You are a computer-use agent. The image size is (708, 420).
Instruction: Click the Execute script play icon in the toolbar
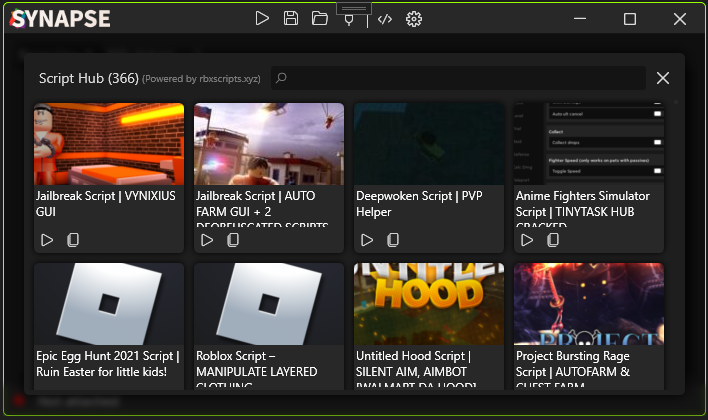(262, 19)
